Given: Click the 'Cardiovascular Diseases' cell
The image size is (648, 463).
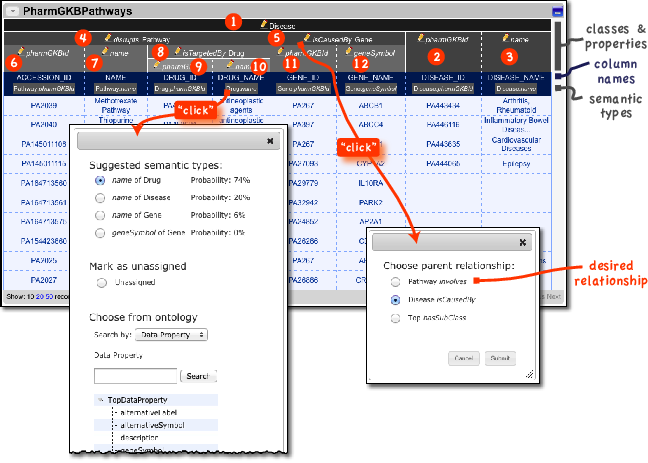Looking at the screenshot, I should (516, 144).
